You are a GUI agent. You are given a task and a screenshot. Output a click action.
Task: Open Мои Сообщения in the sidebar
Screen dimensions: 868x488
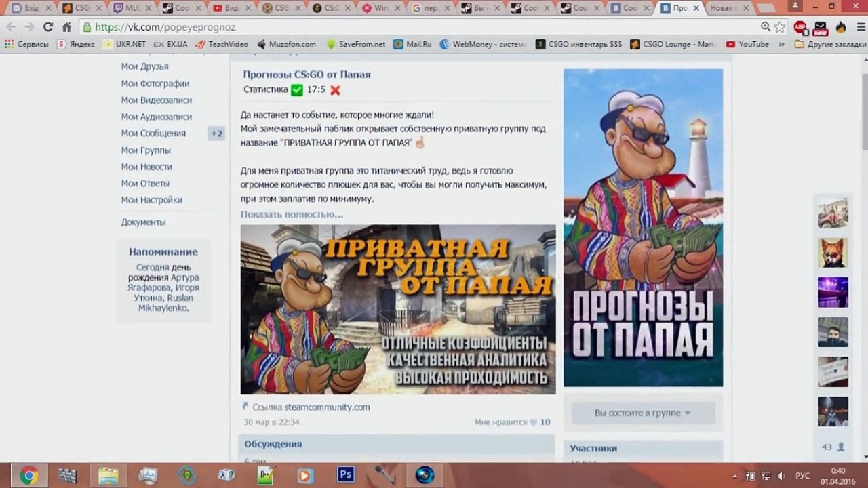pos(153,134)
